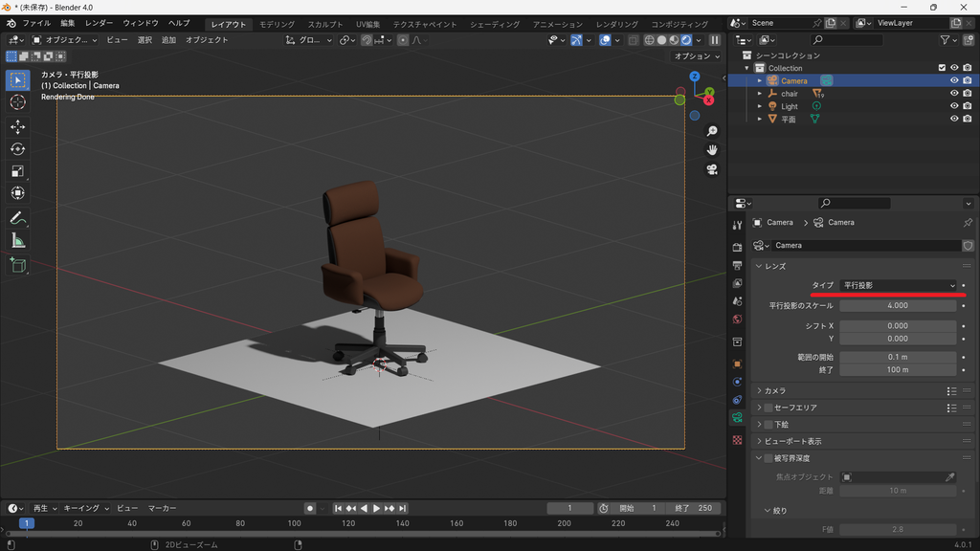Click the シフト X value field
The height and width of the screenshot is (551, 980).
click(898, 326)
